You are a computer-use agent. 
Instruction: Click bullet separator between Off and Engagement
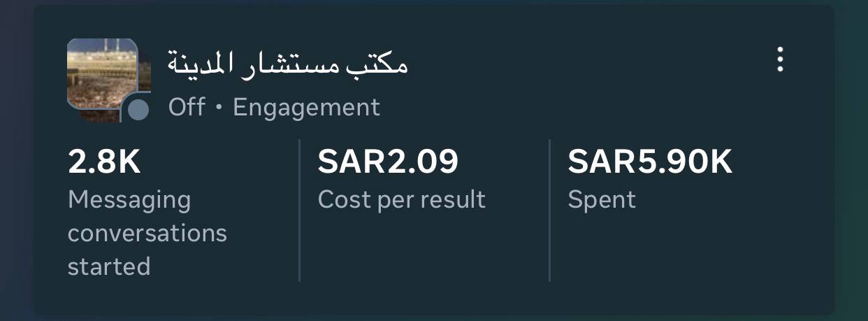coord(219,108)
